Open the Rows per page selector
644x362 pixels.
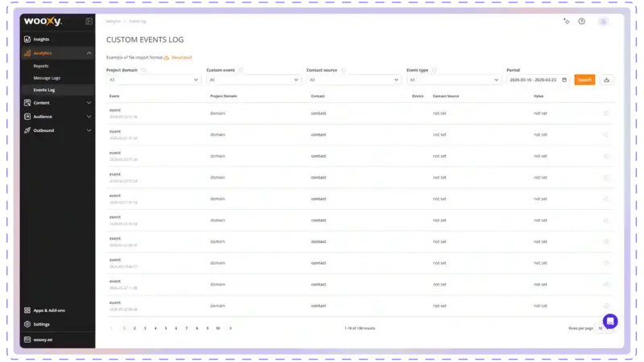(x=604, y=328)
